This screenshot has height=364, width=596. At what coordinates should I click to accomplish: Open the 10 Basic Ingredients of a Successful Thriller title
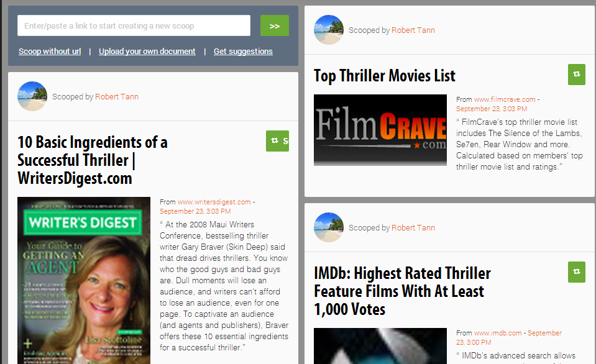[93, 160]
